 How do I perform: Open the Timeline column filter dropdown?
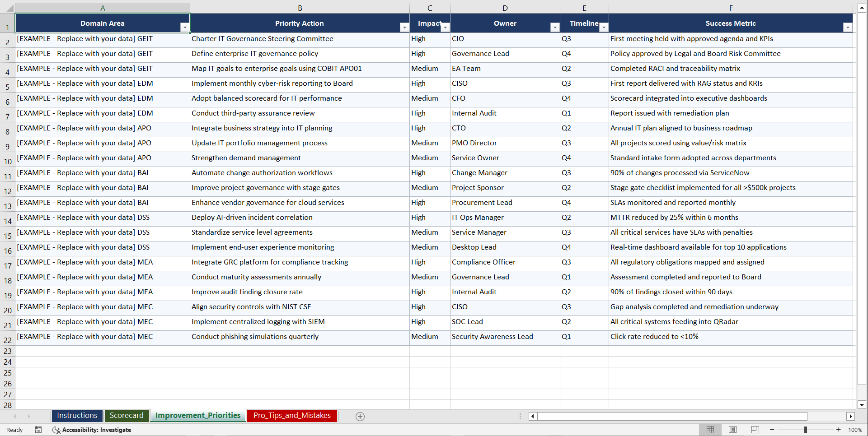point(604,28)
